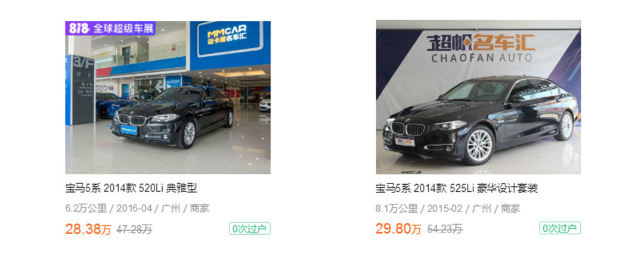Click the 2016-04 registration date

click(x=134, y=209)
